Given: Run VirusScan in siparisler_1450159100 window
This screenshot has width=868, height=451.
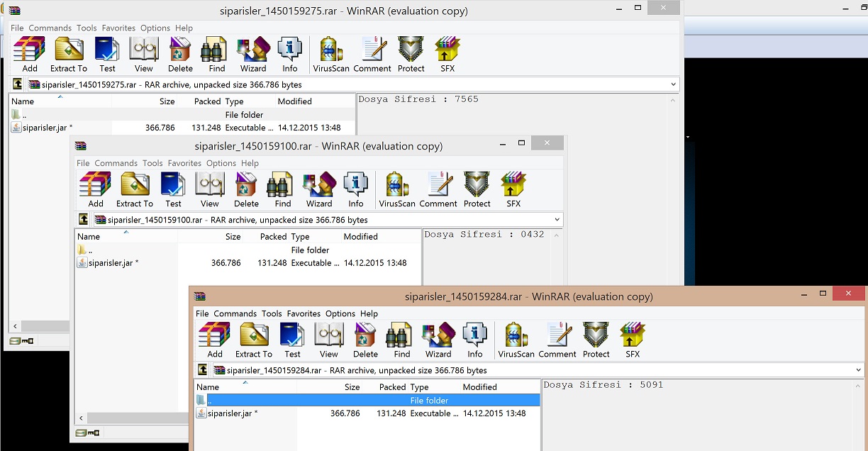Looking at the screenshot, I should pos(397,189).
